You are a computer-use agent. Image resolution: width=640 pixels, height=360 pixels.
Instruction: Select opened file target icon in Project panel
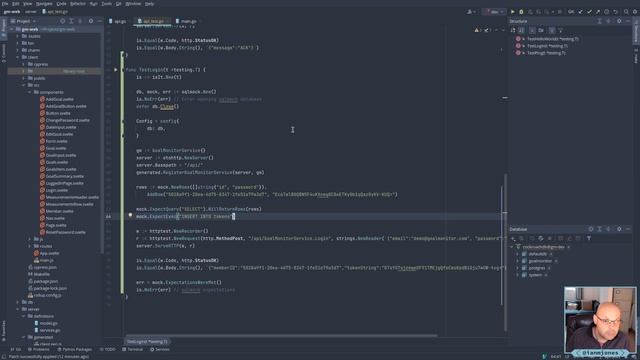[62, 21]
